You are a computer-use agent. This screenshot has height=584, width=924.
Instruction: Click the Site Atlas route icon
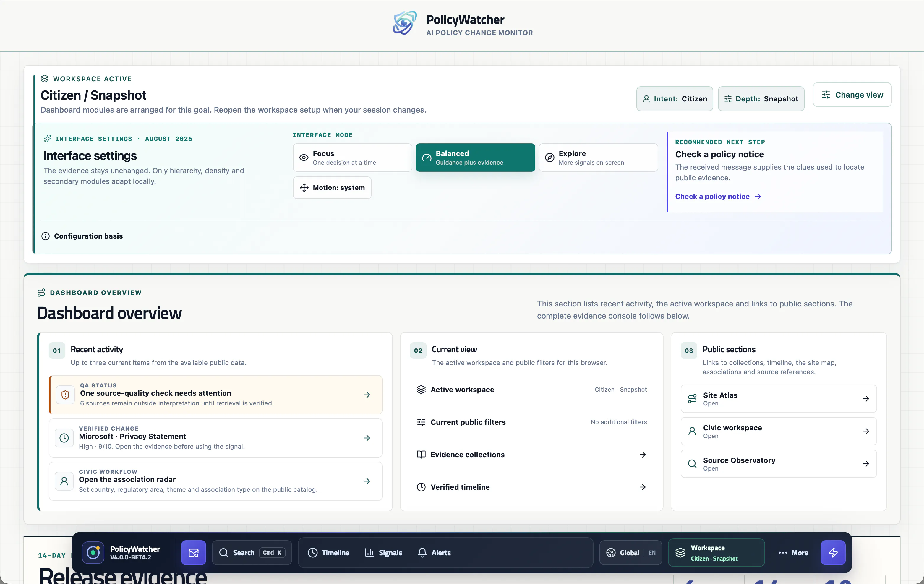pyautogui.click(x=692, y=399)
